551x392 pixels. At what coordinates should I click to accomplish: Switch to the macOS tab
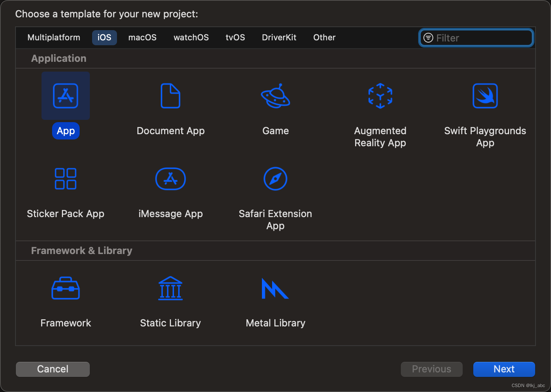142,38
